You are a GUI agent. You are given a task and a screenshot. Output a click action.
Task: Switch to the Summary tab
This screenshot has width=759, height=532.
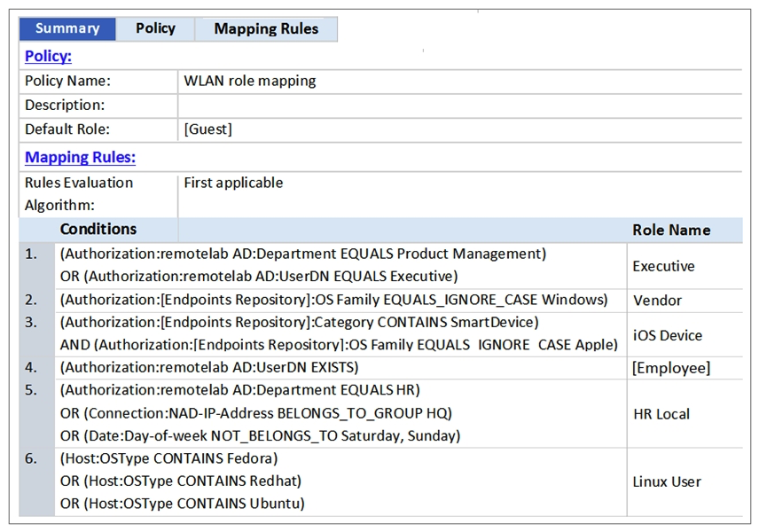[x=67, y=29]
